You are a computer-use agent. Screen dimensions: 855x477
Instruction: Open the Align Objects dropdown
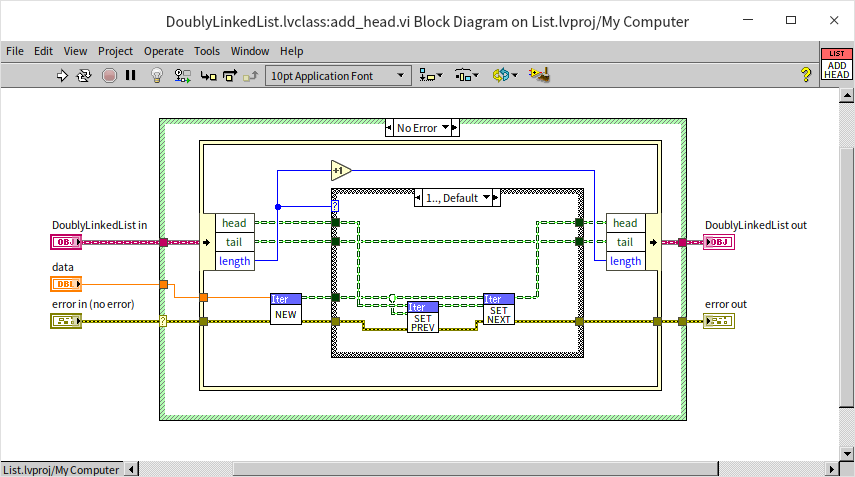tap(430, 75)
